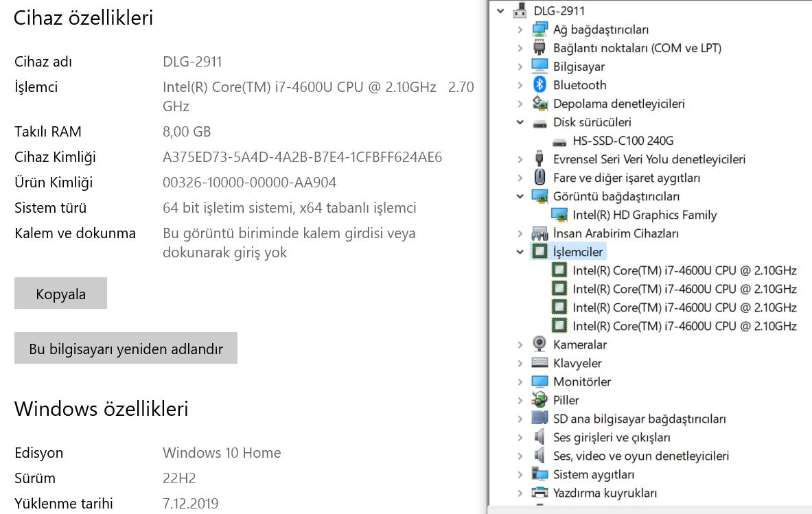
Task: Click the Kameralar webcam icon
Action: (540, 344)
